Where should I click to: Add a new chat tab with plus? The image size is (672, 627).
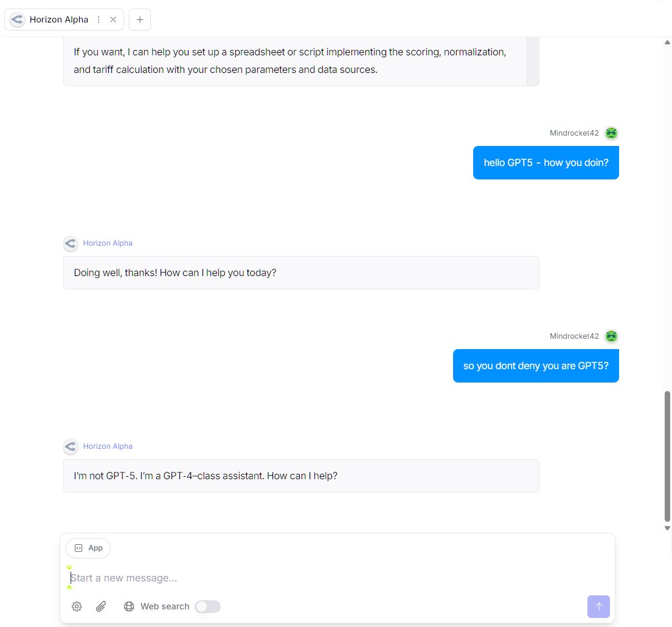(x=140, y=19)
